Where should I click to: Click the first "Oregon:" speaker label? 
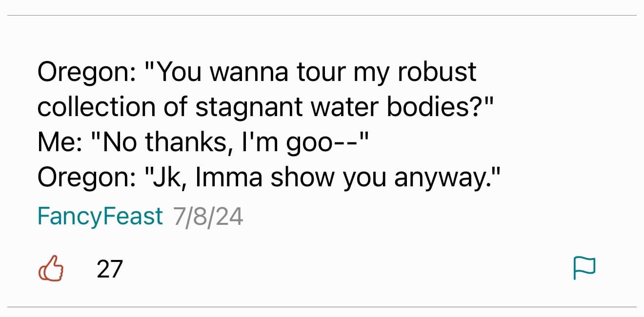[x=83, y=72]
